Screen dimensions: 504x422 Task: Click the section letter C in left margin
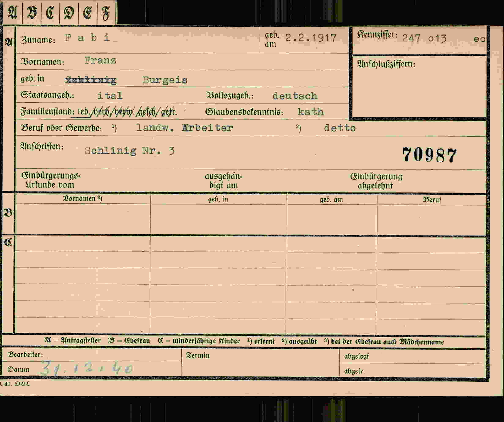point(8,242)
